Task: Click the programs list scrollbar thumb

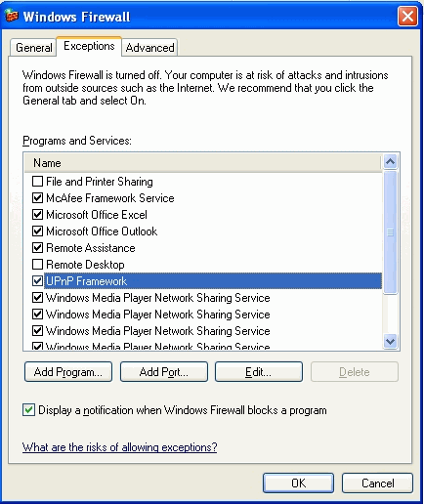Action: 390,232
